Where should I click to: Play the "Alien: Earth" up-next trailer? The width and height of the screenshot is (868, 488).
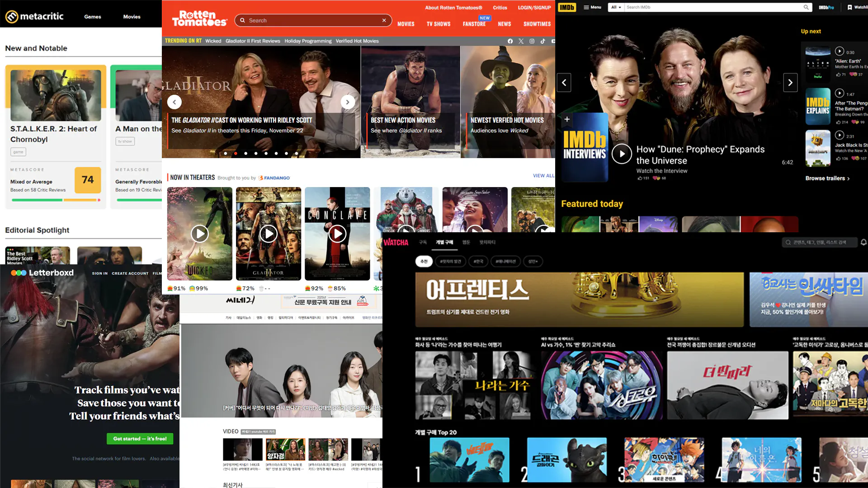840,52
